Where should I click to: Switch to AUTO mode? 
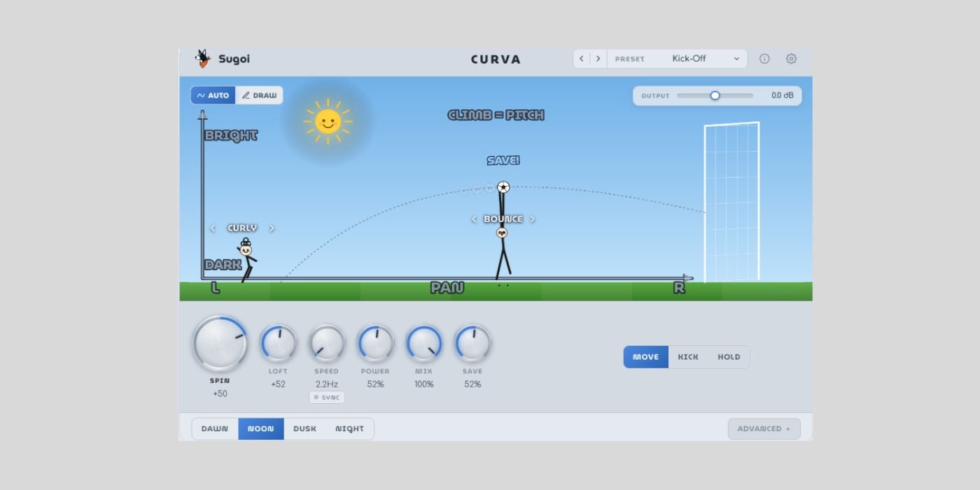[213, 95]
